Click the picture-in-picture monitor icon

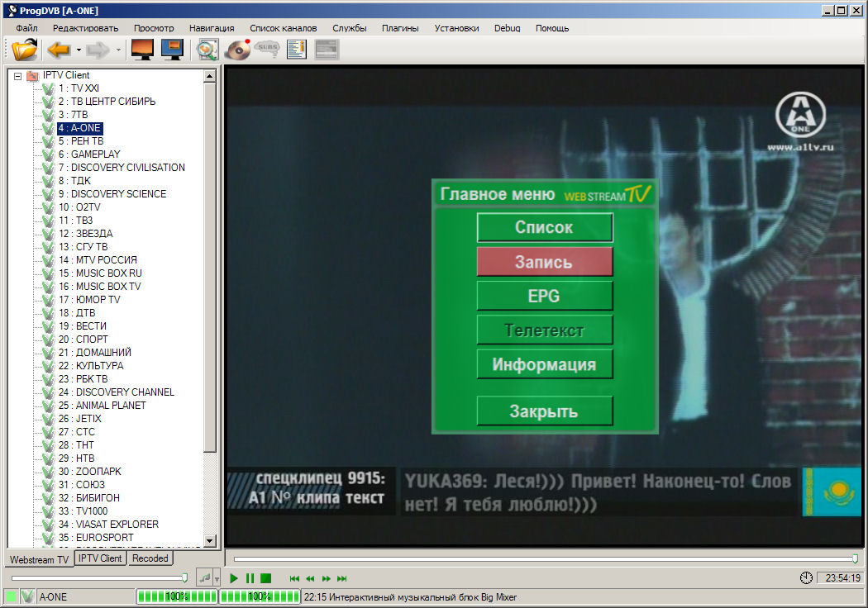click(172, 50)
